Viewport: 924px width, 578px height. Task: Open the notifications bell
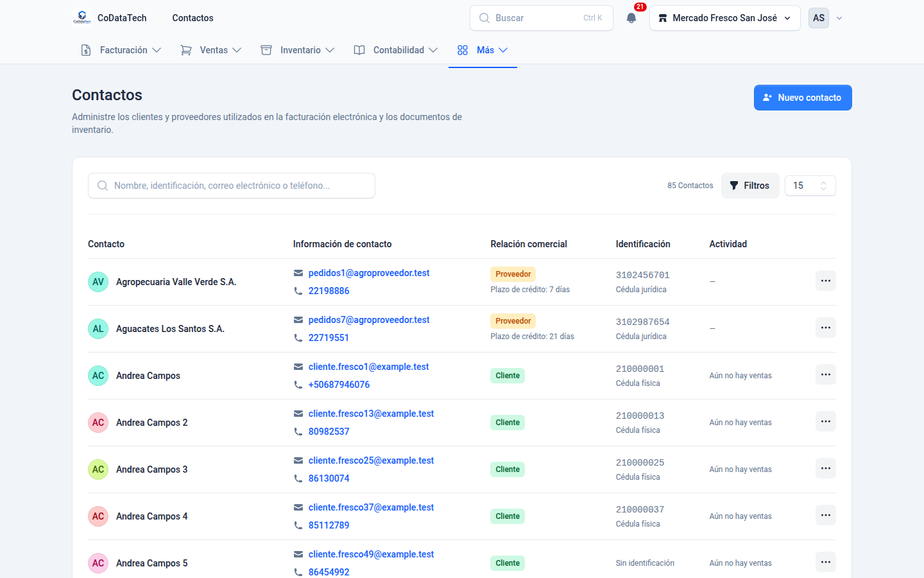[x=631, y=18]
